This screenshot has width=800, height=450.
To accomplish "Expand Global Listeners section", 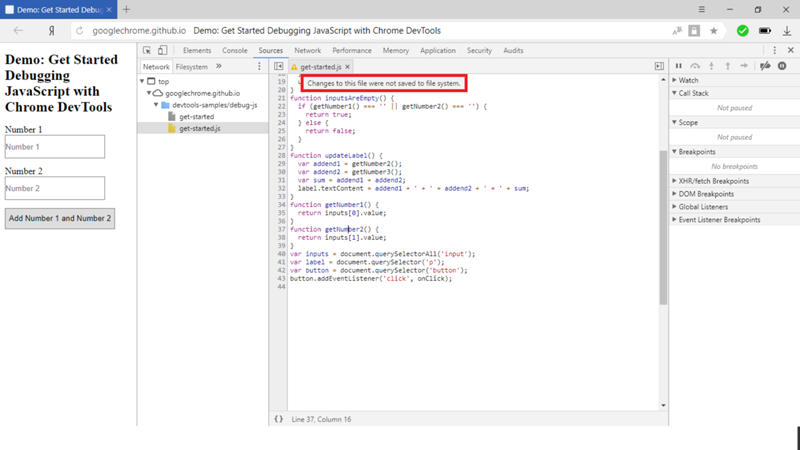I will (674, 207).
